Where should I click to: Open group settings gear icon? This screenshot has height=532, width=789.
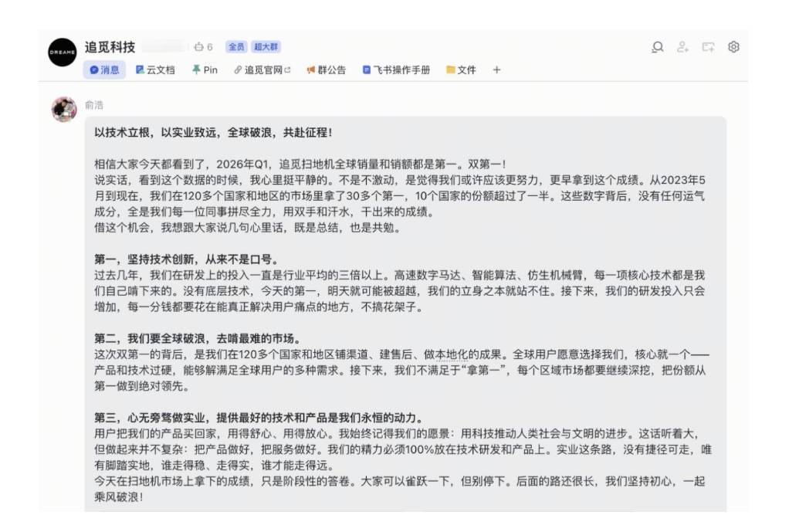click(733, 47)
